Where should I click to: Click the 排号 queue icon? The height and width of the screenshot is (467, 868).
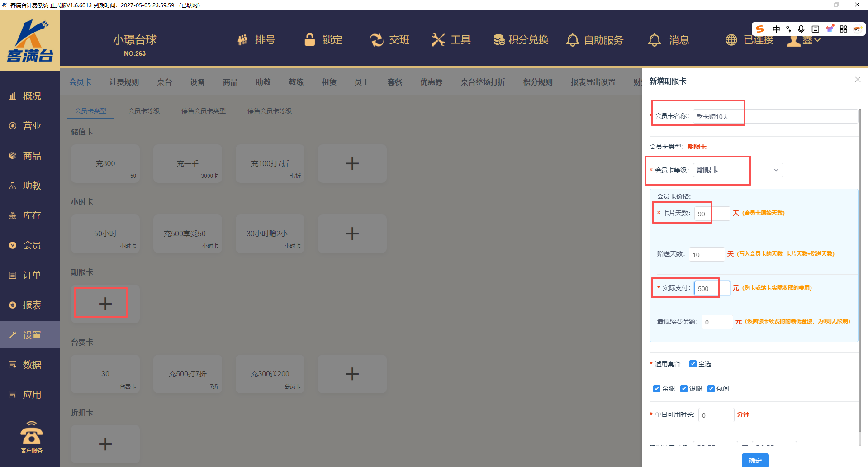(243, 40)
